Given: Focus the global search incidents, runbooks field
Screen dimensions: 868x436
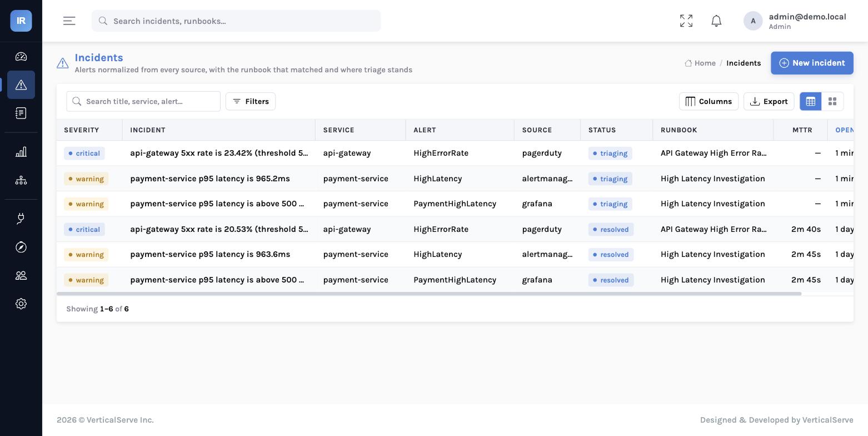Looking at the screenshot, I should (x=236, y=21).
